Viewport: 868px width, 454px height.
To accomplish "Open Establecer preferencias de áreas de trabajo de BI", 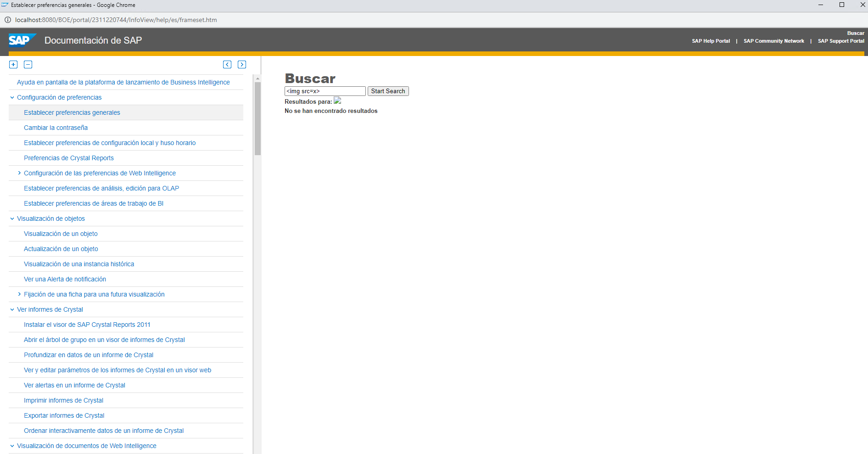I will click(94, 203).
